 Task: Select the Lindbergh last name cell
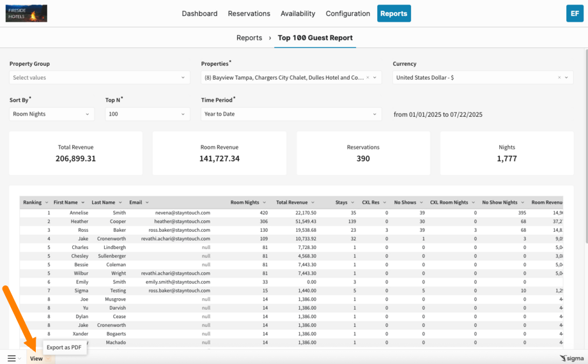[x=115, y=247]
